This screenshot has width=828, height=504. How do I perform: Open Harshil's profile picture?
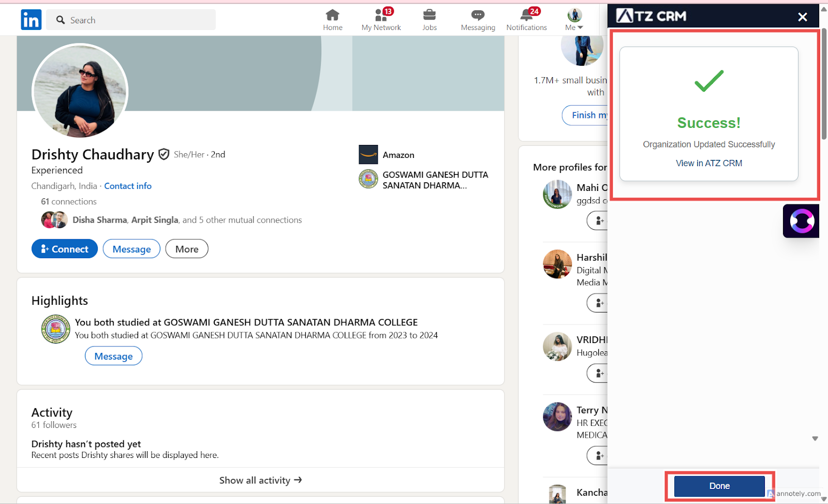click(x=557, y=264)
